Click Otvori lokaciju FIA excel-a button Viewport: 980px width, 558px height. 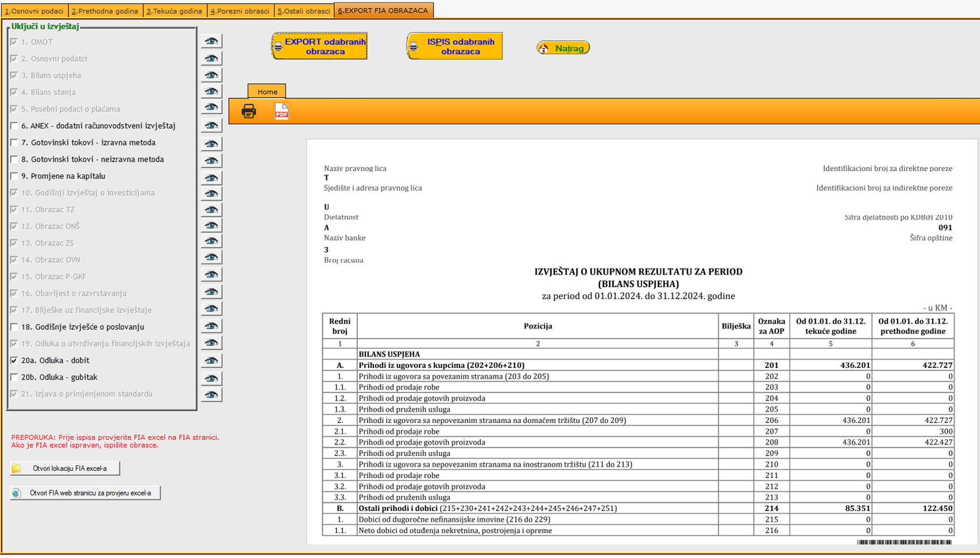(65, 468)
